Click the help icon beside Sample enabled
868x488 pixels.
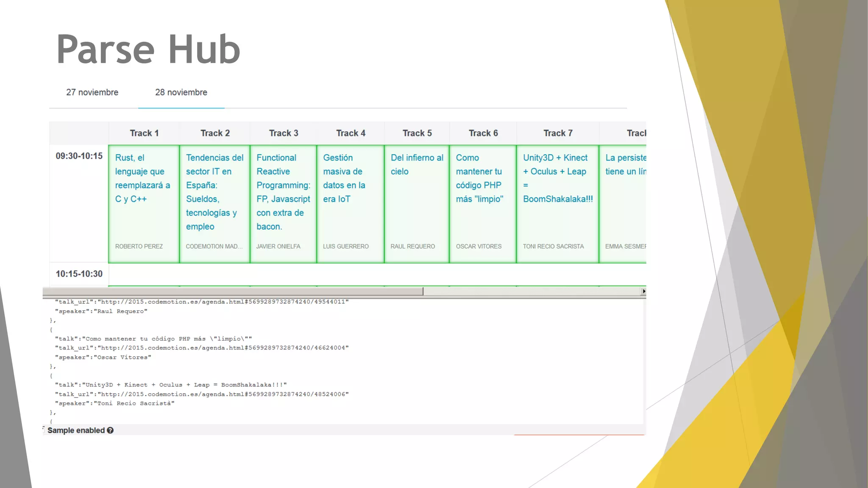pos(110,430)
